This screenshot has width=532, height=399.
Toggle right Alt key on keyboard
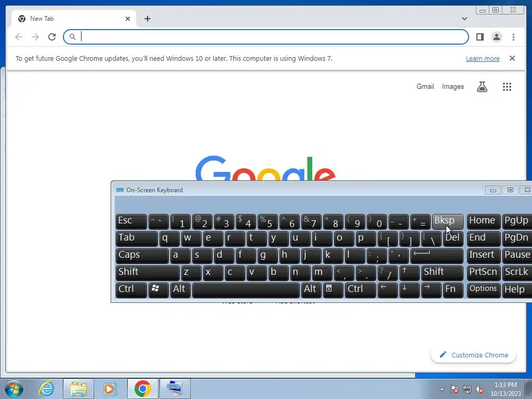click(x=311, y=290)
